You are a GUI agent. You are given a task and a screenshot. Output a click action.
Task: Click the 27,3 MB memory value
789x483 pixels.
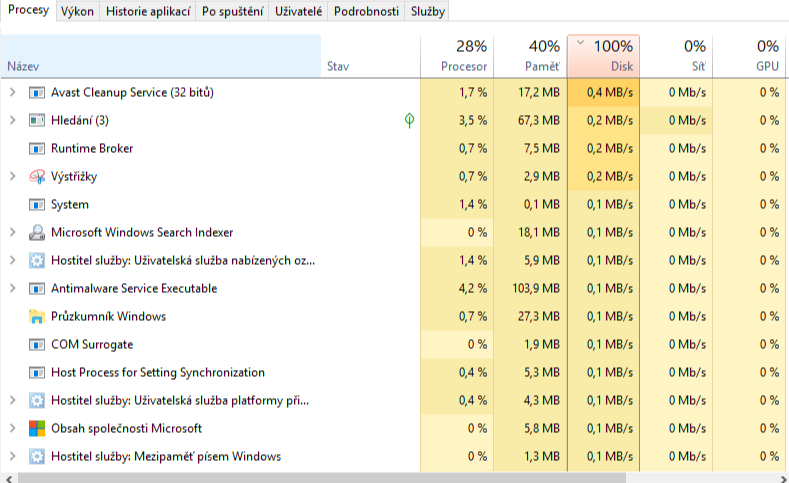tap(539, 316)
